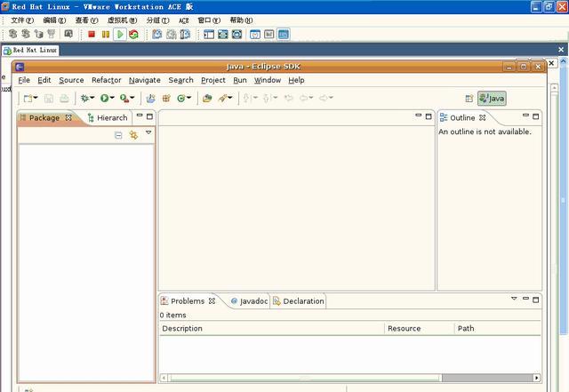Open the Search flashlight icon's dropdown arrow

click(230, 98)
